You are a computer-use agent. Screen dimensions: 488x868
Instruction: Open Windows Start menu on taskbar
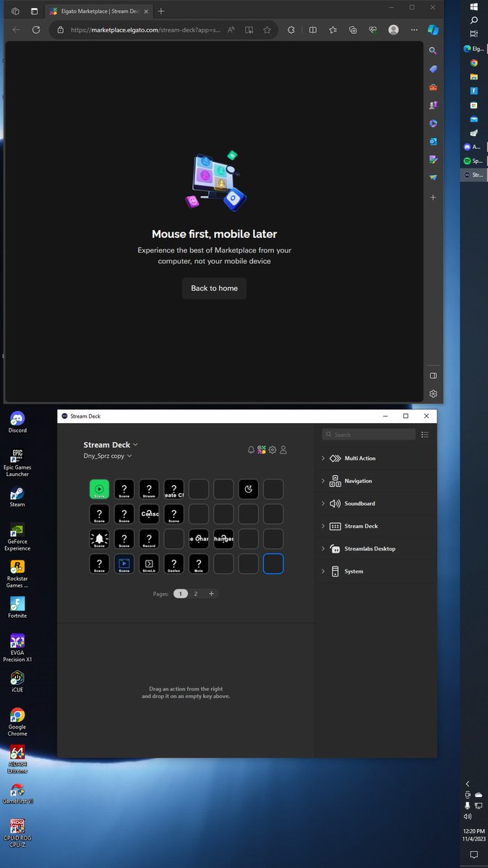[474, 7]
